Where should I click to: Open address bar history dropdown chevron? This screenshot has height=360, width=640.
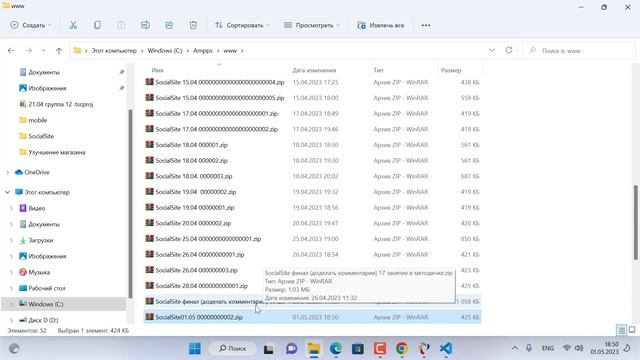[x=492, y=50]
